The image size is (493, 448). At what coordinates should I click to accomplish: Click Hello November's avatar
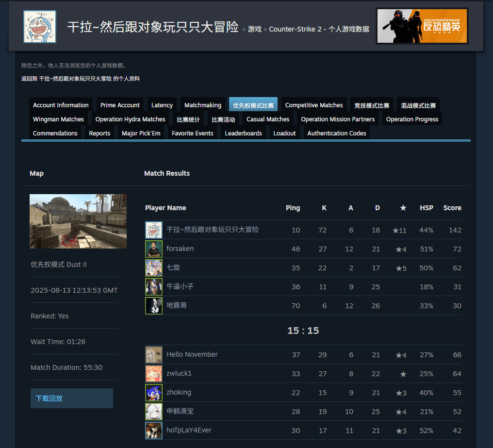click(153, 355)
